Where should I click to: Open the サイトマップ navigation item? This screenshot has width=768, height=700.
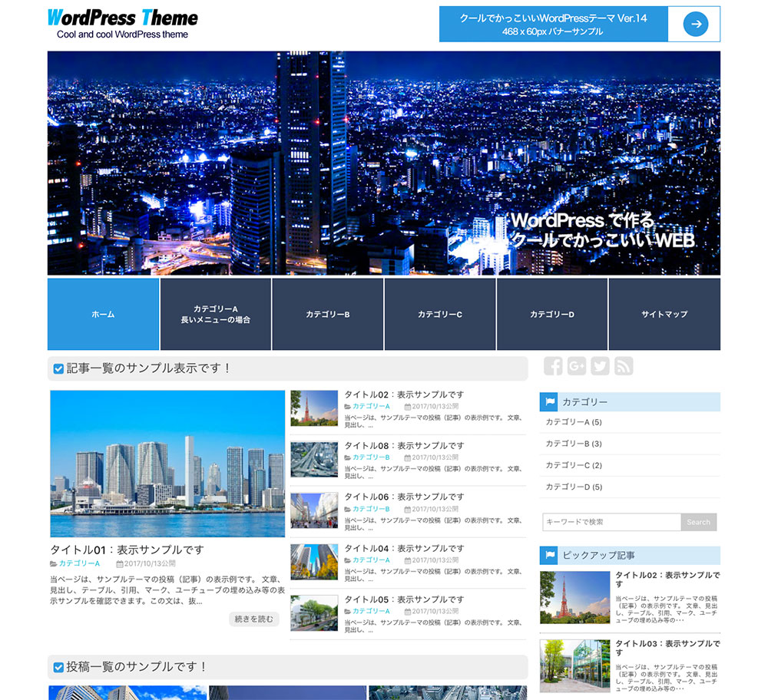[x=664, y=314]
